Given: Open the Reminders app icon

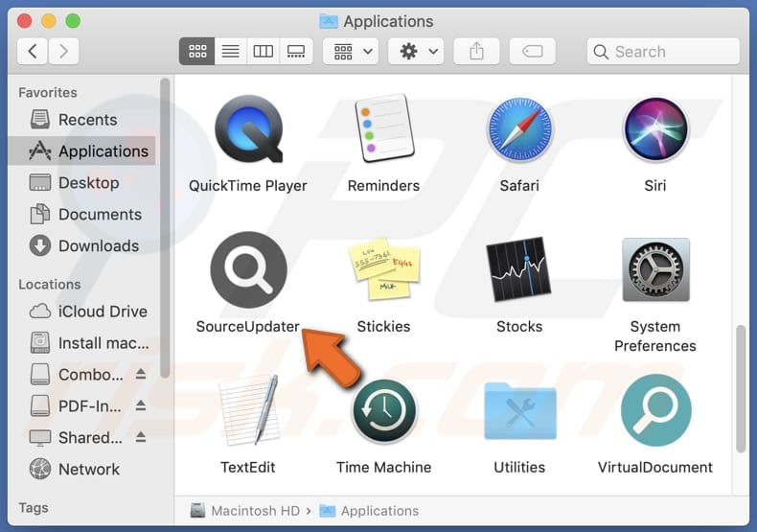Looking at the screenshot, I should click(x=384, y=128).
